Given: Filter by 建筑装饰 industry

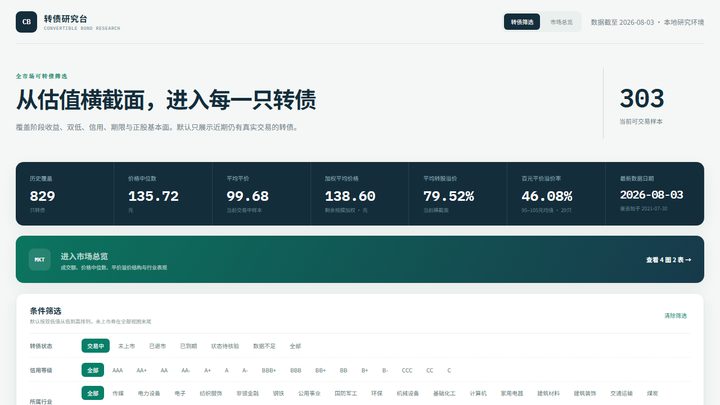Looking at the screenshot, I should [x=585, y=394].
